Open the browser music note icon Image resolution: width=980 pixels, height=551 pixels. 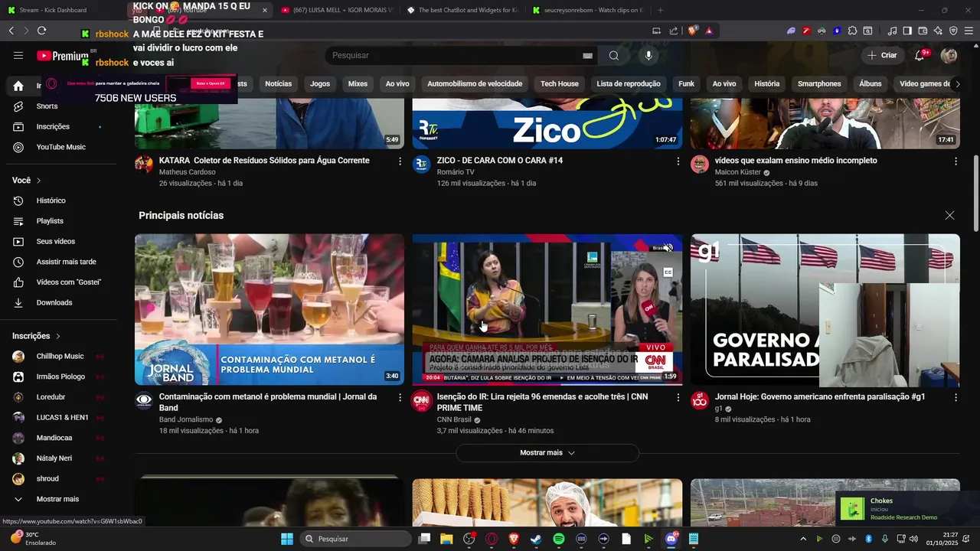pos(892,31)
